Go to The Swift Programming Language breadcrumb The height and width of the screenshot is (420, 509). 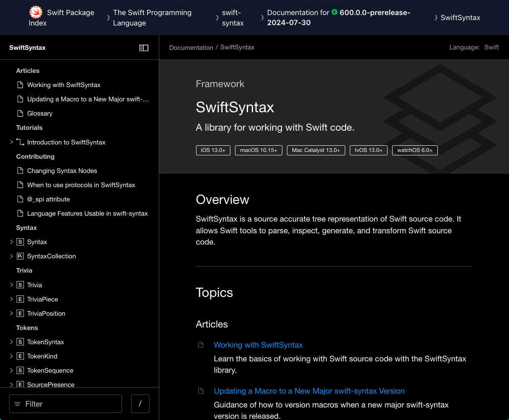click(152, 18)
